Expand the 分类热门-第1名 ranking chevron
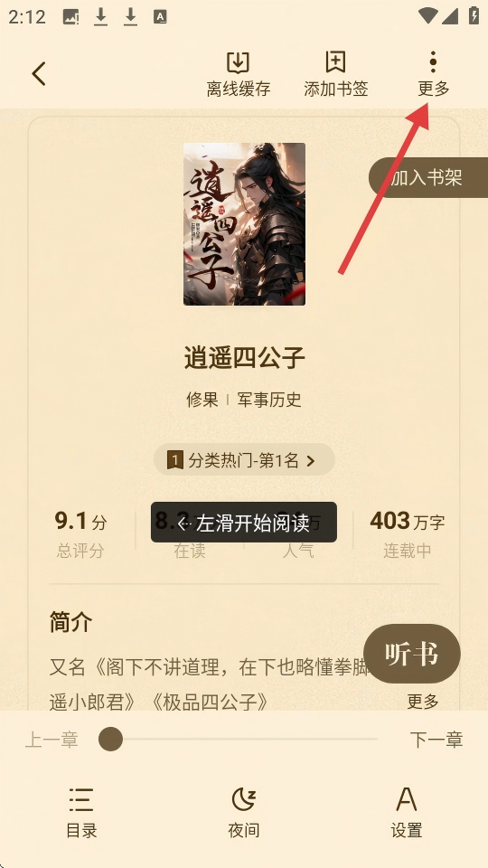 (x=310, y=460)
